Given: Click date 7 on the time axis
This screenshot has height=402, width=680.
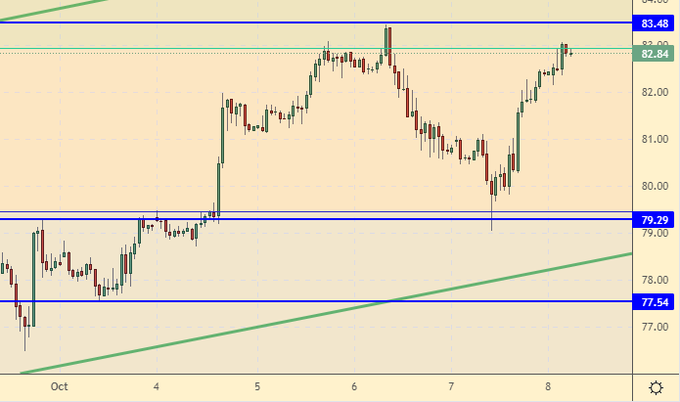Looking at the screenshot, I should pos(452,386).
